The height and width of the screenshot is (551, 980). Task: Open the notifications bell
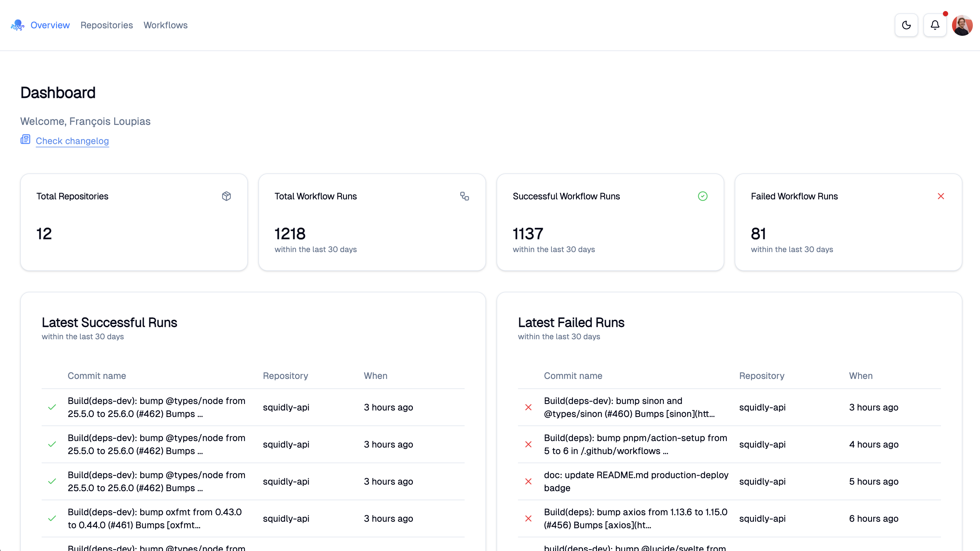point(935,25)
